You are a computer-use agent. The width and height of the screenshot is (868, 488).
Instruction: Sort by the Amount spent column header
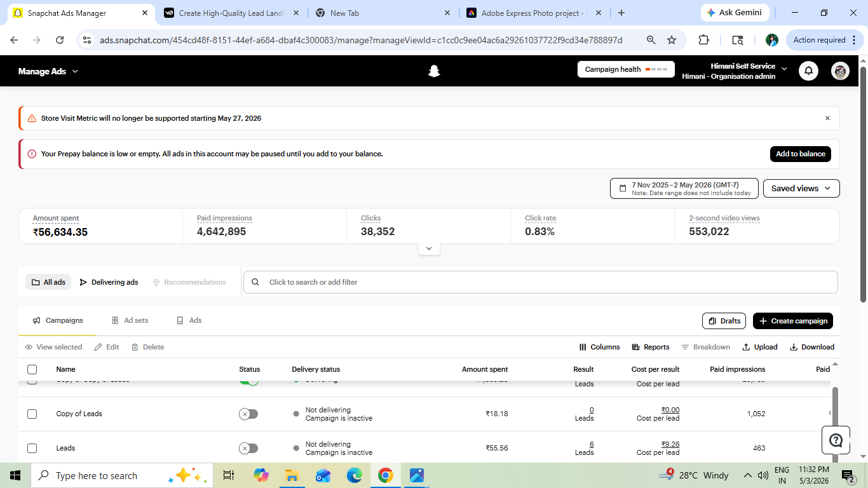485,369
